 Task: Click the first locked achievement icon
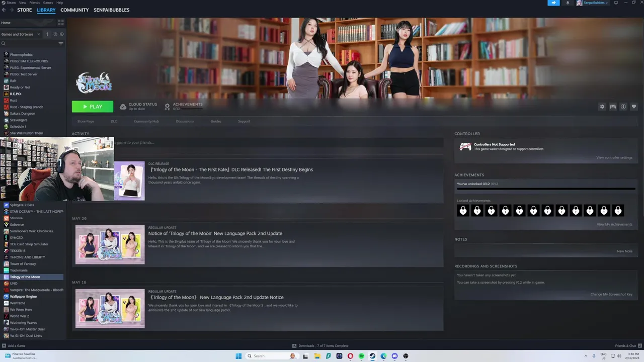click(463, 210)
